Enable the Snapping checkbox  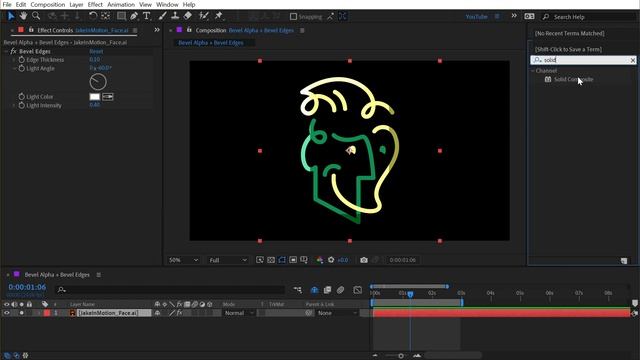click(x=293, y=17)
